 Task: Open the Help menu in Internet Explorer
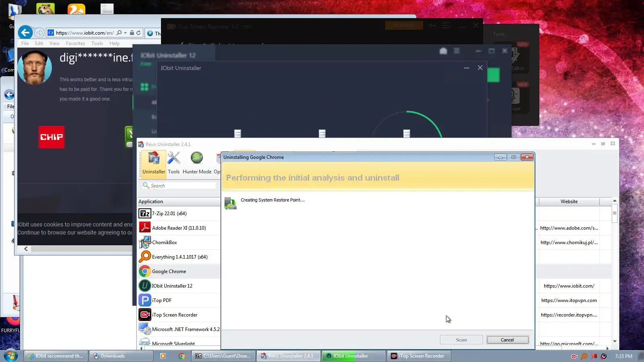point(114,43)
